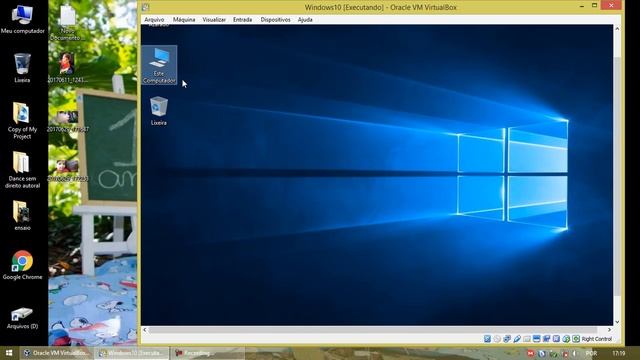This screenshot has width=640, height=360.
Task: Click the video capture indicator in VirtualBox status bar
Action: (547, 339)
